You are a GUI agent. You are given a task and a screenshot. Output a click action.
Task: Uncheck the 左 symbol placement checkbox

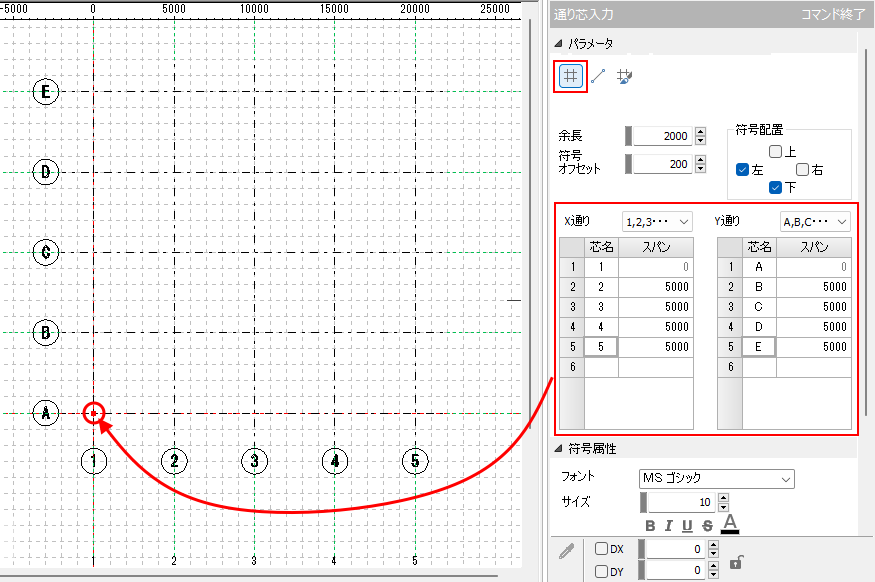click(x=742, y=170)
